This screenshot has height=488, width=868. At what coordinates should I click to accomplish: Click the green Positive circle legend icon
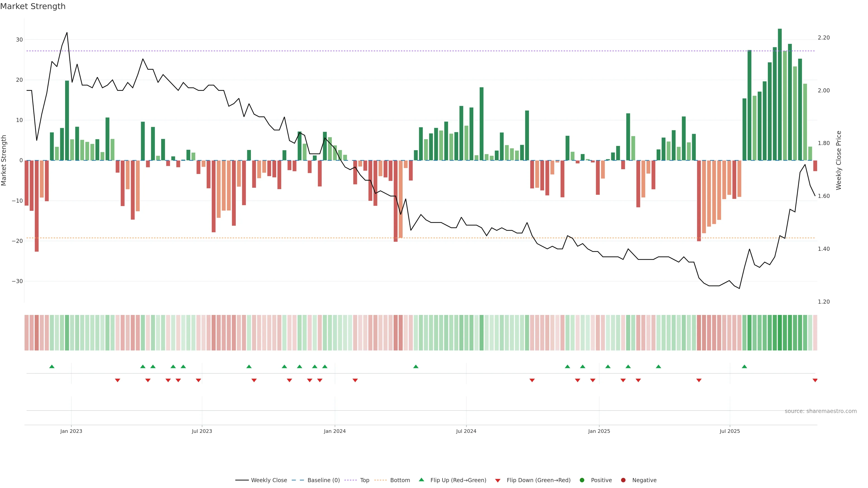pyautogui.click(x=582, y=480)
